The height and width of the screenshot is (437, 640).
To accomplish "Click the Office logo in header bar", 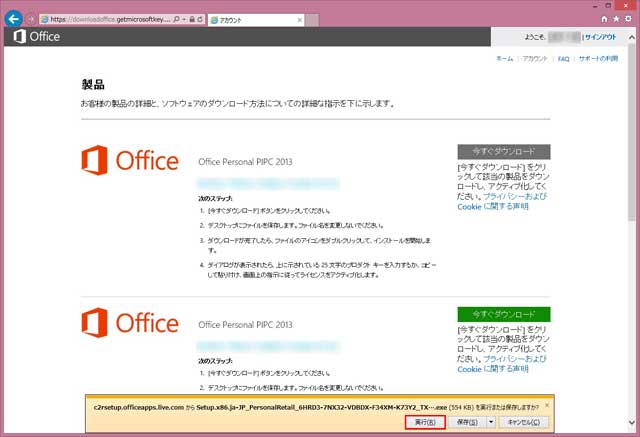I will [x=37, y=37].
